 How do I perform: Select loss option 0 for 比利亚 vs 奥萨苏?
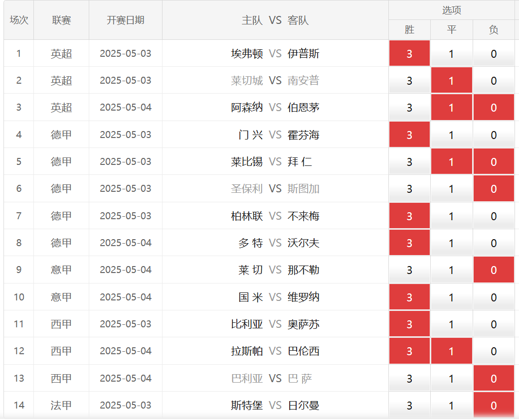pos(494,324)
